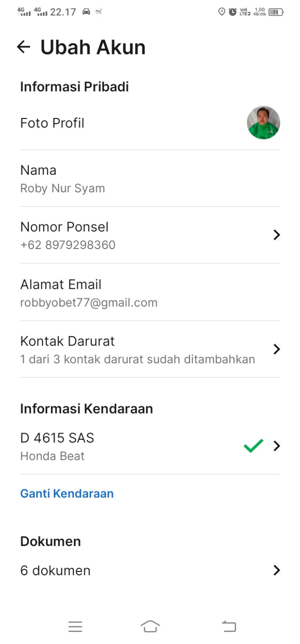The height and width of the screenshot is (644, 300).
Task: Tap the battery indicator in status bar
Action: [x=276, y=12]
